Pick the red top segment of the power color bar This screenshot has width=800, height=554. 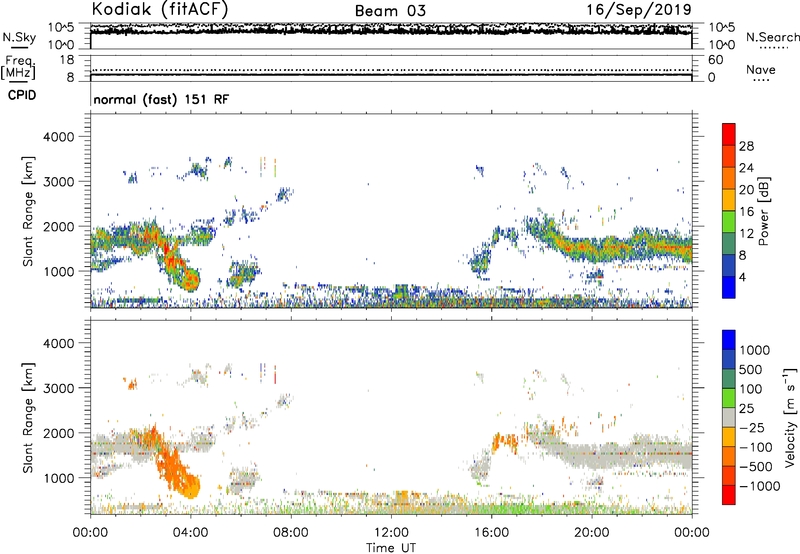(x=729, y=135)
